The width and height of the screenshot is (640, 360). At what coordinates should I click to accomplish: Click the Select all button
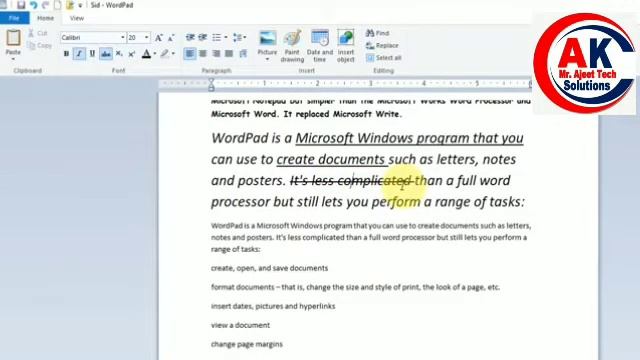click(384, 58)
